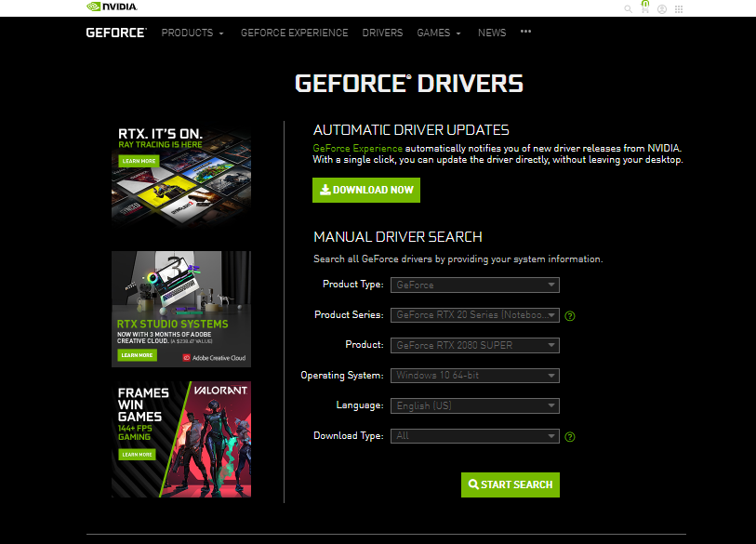The height and width of the screenshot is (544, 756).
Task: Open the apps grid icon
Action: 679,9
